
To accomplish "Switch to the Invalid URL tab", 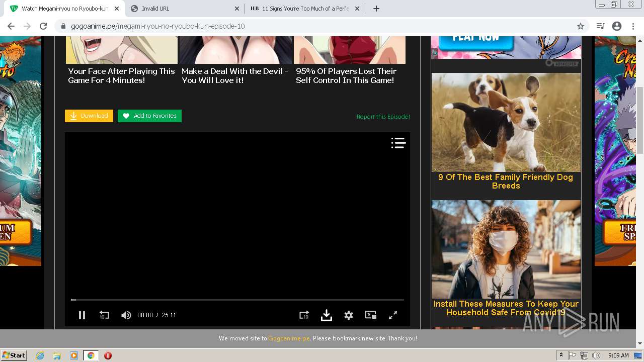I will coord(184,9).
